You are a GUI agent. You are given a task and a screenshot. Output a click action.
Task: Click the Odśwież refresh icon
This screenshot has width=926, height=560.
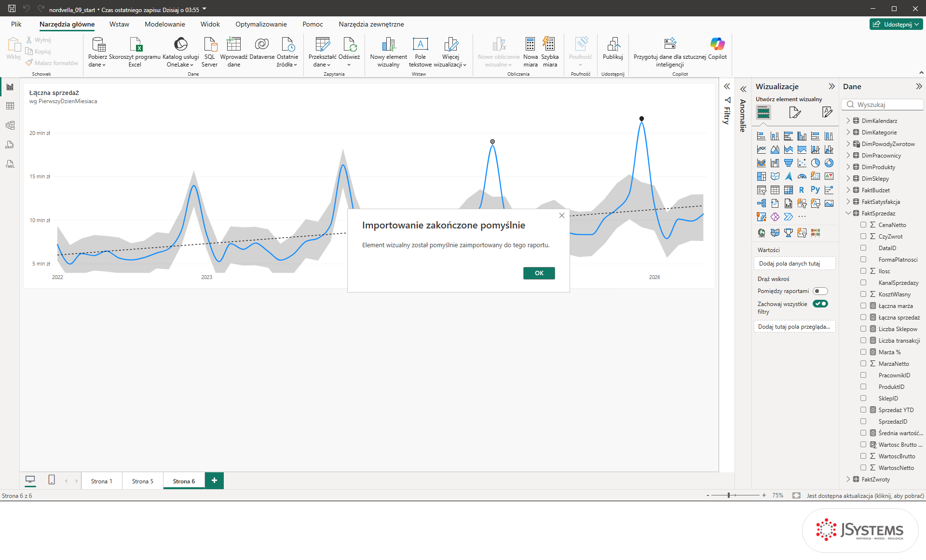tap(349, 45)
